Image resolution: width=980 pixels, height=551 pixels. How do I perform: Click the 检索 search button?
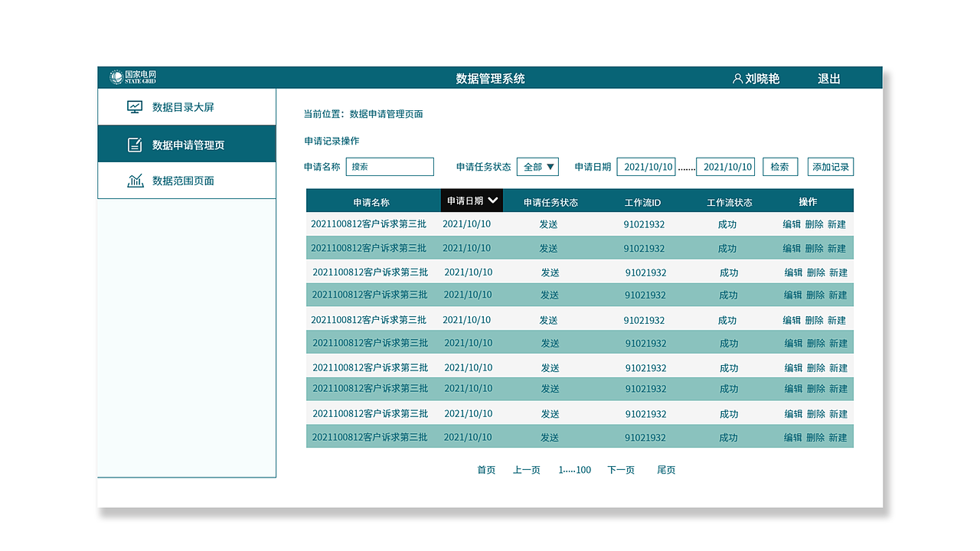click(779, 166)
